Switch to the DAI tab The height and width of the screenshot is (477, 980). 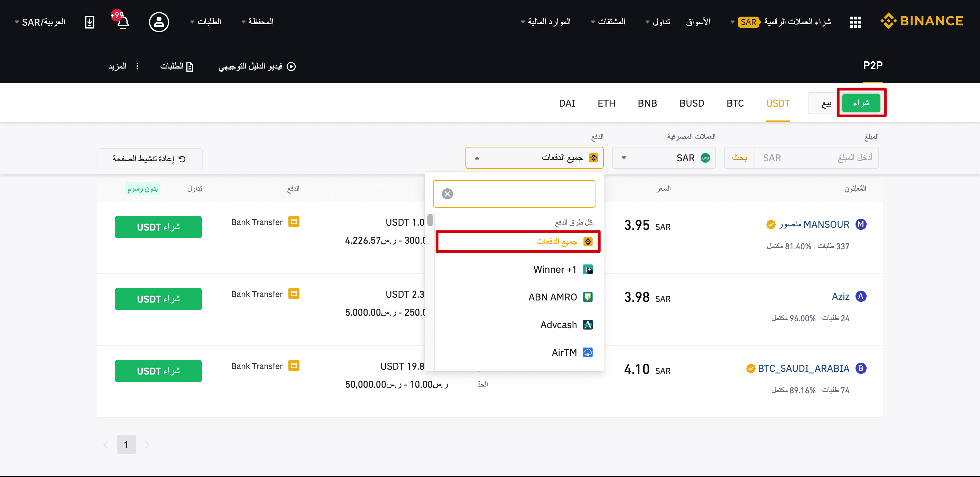coord(567,103)
